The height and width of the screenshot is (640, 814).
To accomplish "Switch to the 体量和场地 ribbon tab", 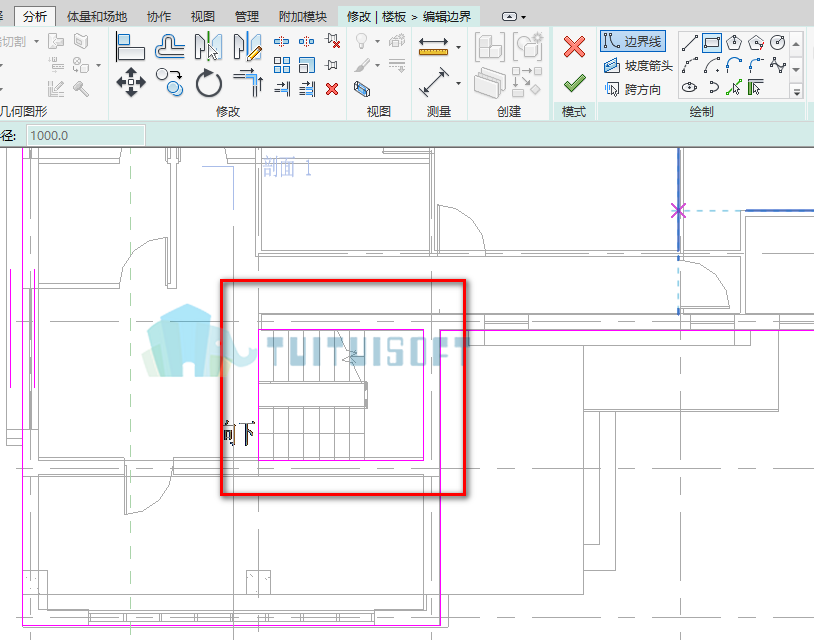I will 97,17.
